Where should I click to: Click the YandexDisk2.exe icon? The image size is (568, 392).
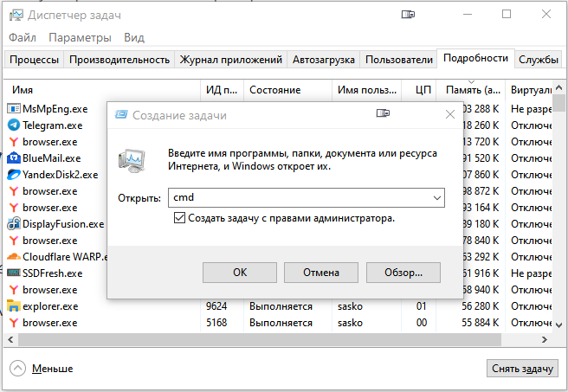coord(13,175)
